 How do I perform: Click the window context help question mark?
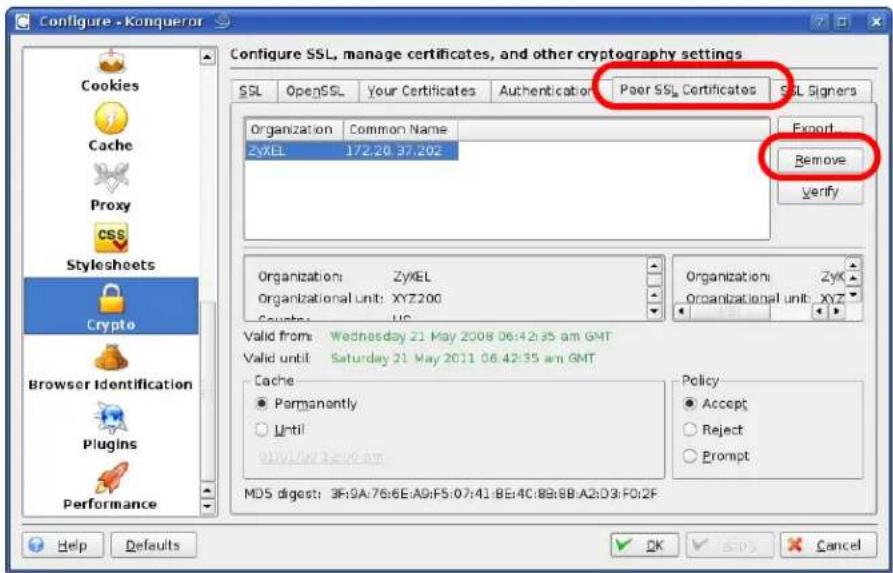pyautogui.click(x=821, y=22)
